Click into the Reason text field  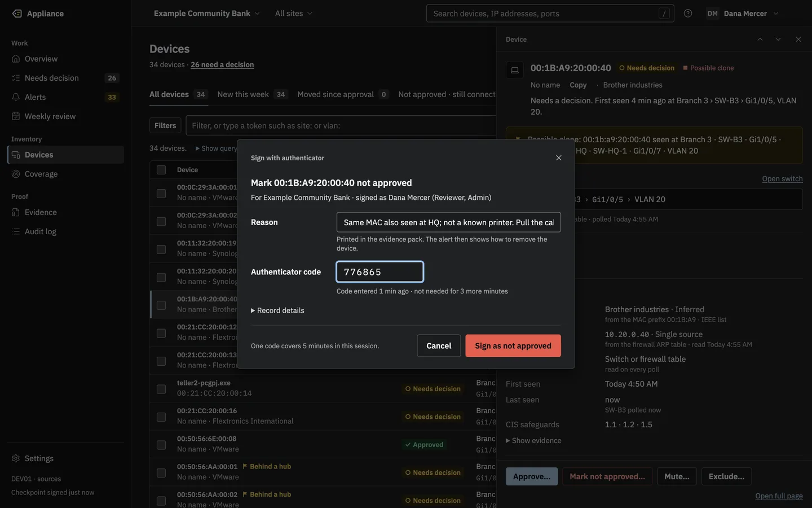tap(449, 222)
